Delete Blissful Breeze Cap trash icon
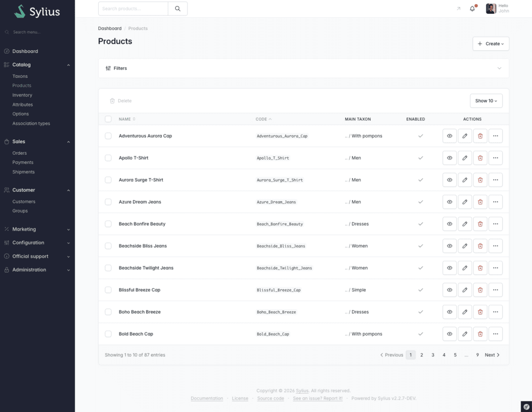The height and width of the screenshot is (412, 532). click(x=480, y=290)
